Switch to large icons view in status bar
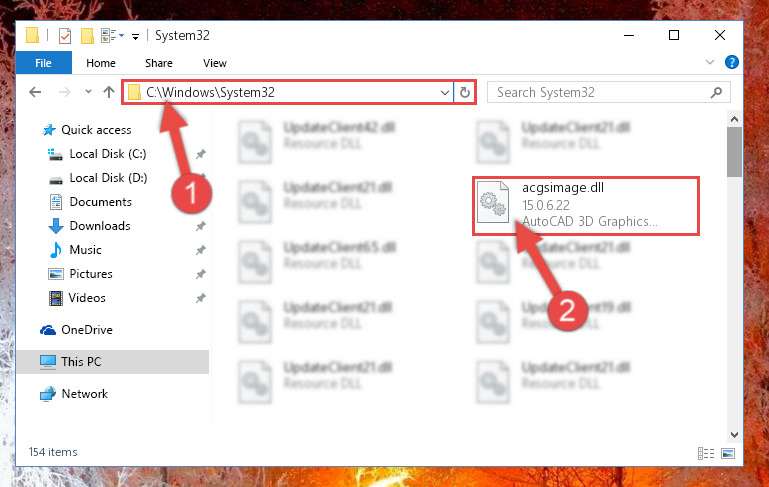The image size is (769, 487). (728, 453)
